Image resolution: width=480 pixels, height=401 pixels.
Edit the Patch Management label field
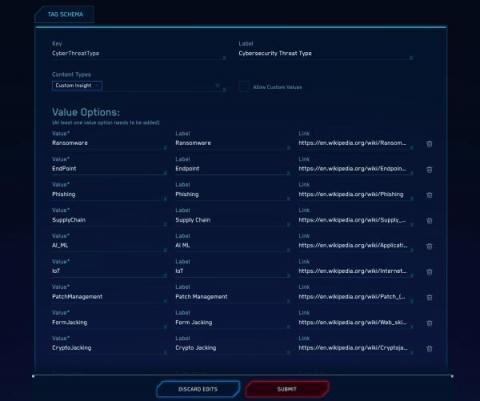(233, 297)
